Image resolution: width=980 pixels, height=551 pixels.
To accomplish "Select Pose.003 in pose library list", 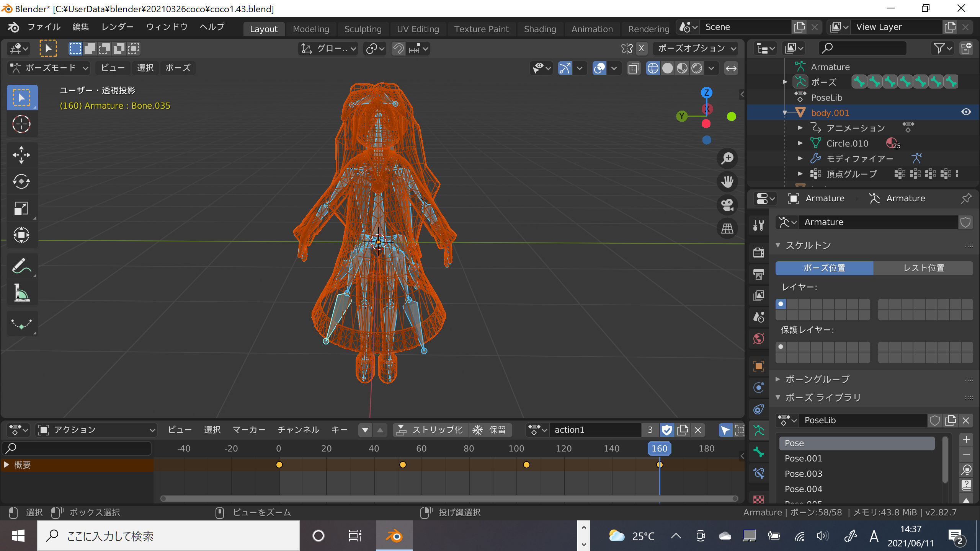I will pos(803,474).
